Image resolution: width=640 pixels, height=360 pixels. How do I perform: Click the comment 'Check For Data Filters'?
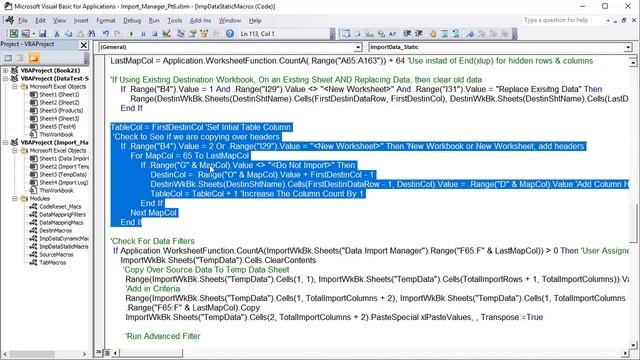click(152, 241)
